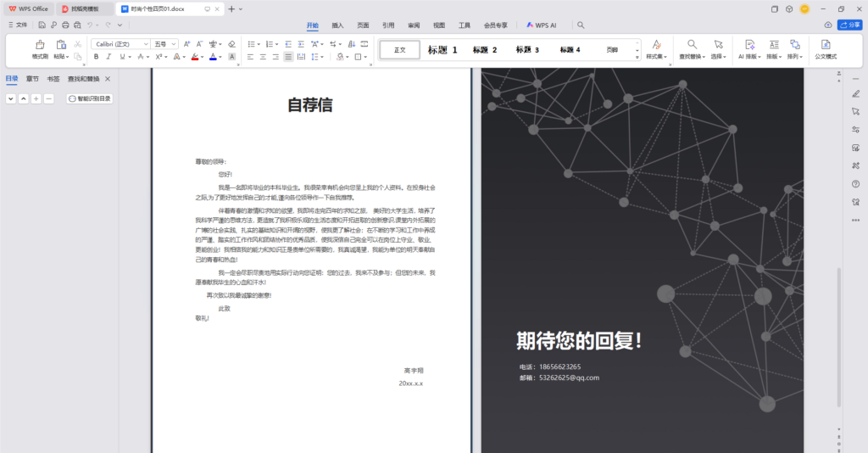Open the borders dropdown arrow

click(x=366, y=57)
